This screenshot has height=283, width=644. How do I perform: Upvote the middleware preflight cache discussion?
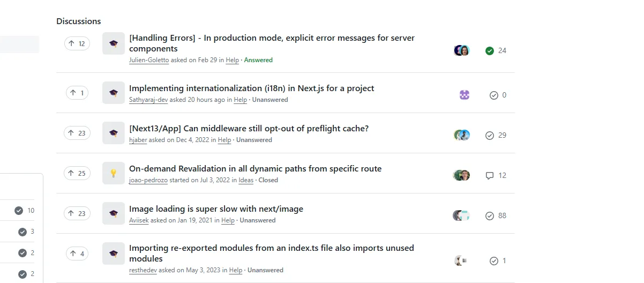pyautogui.click(x=77, y=133)
